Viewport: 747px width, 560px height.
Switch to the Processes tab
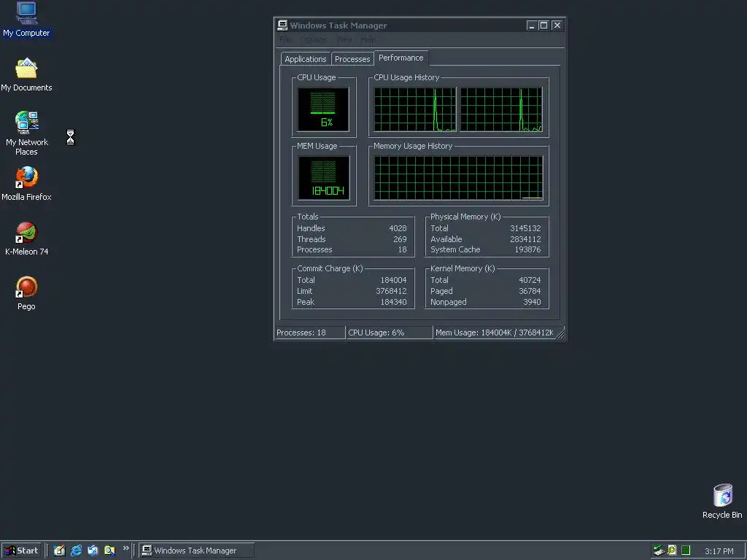click(x=352, y=59)
